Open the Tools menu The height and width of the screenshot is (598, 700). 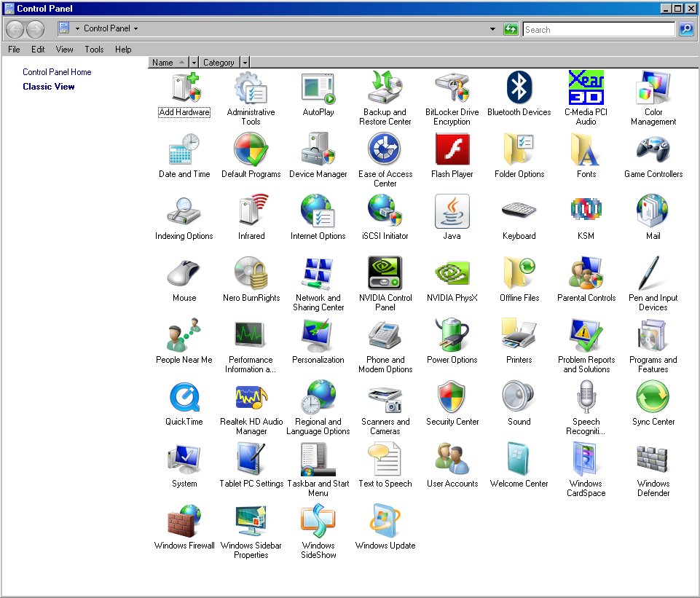click(x=94, y=49)
